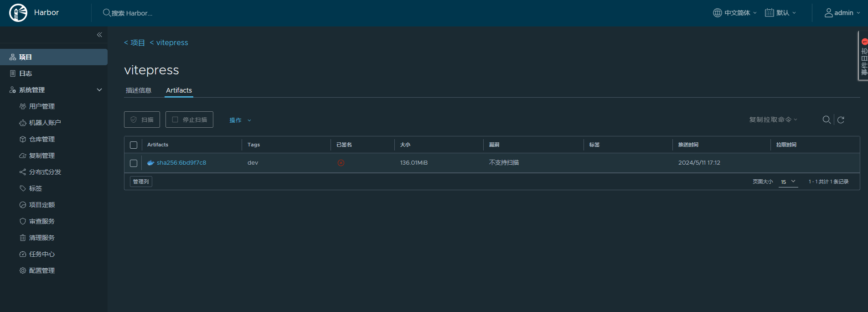Screen dimensions: 868x312
Task: Open the admin user dropdown
Action: [x=842, y=13]
